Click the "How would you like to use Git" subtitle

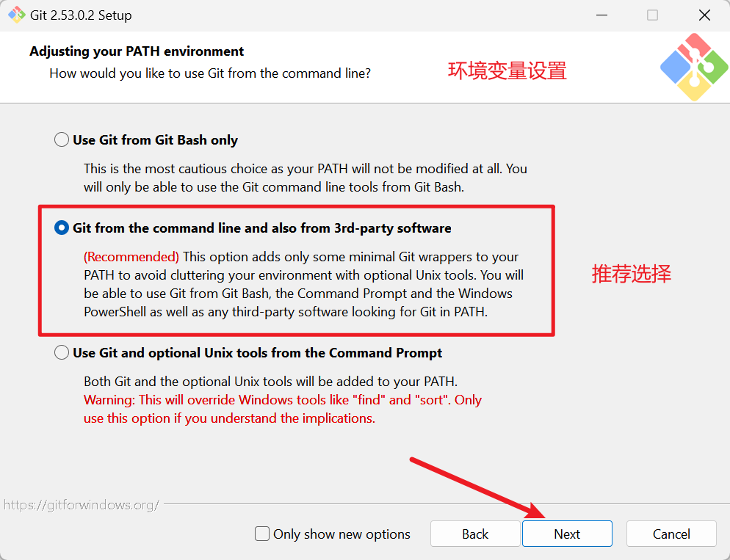tap(210, 73)
